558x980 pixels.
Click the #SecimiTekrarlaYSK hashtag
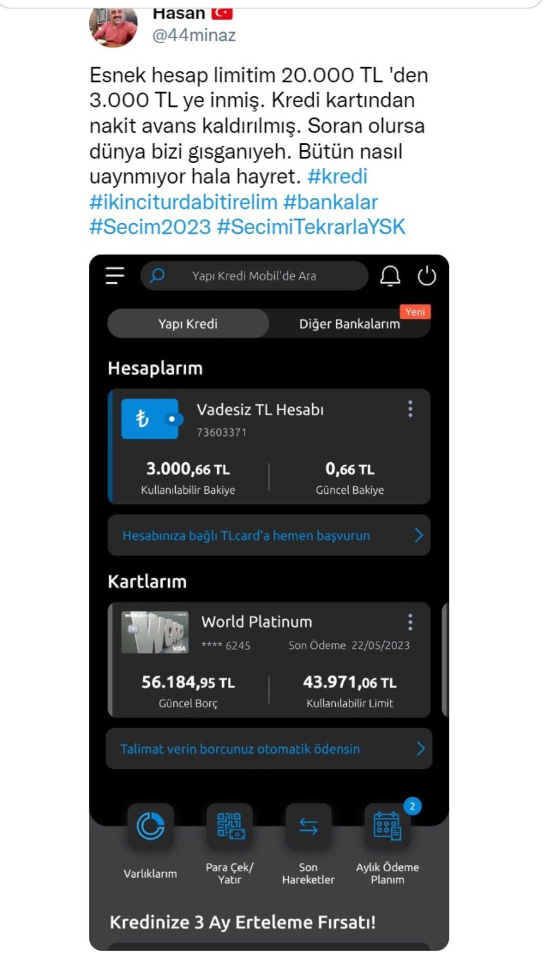[311, 227]
